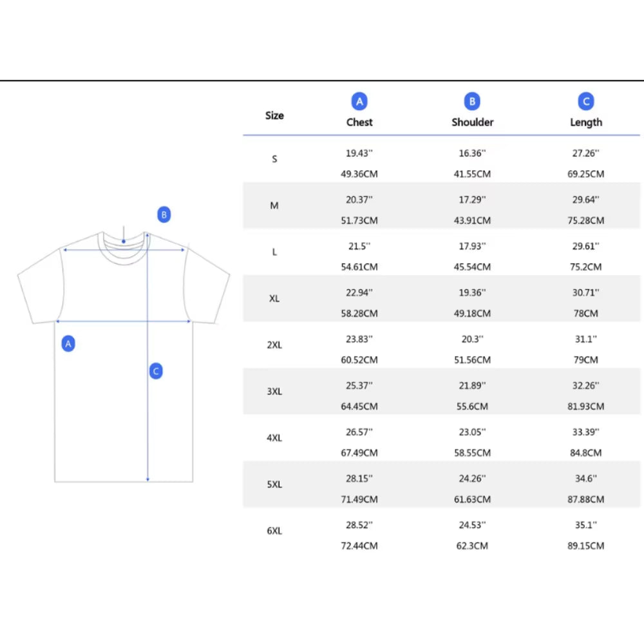
Task: Click the Chest column label
Action: coord(359,122)
